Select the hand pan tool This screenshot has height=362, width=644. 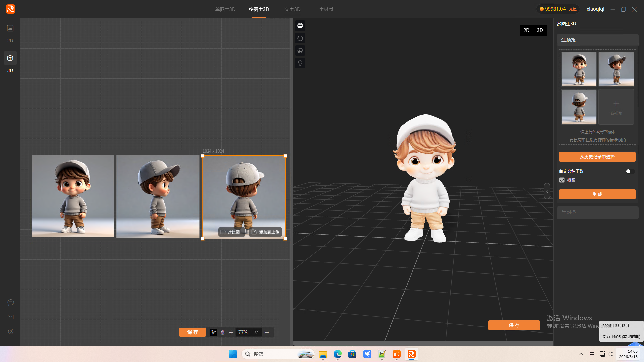click(x=222, y=332)
